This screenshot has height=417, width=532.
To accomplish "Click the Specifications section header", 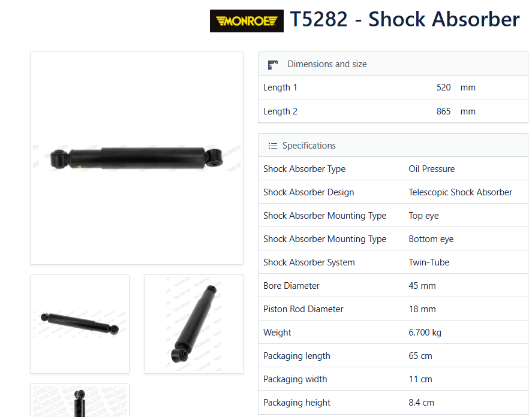I will [393, 145].
